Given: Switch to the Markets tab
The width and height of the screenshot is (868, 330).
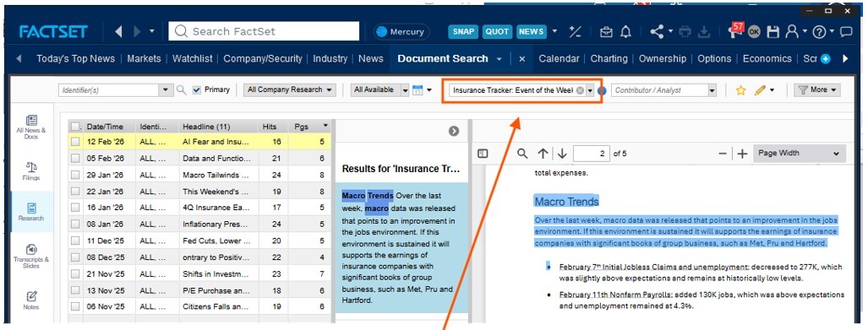Looking at the screenshot, I should (x=144, y=58).
